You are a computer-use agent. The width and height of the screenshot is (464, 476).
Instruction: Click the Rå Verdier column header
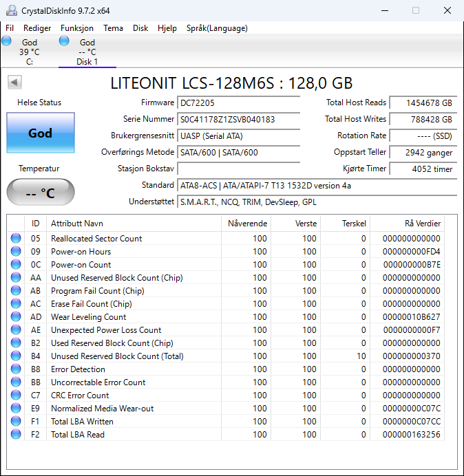407,224
